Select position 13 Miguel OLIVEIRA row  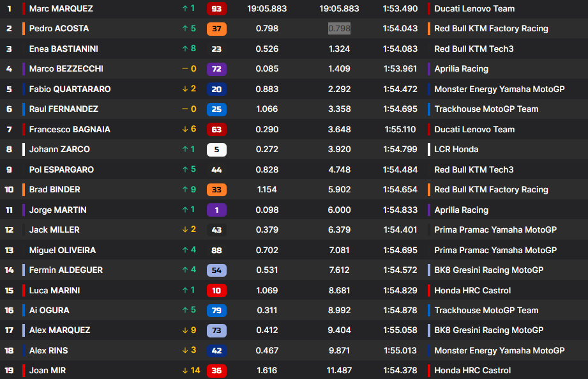point(62,251)
